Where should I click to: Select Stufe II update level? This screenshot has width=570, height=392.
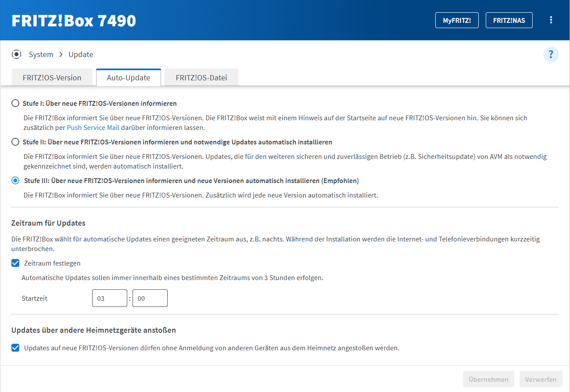click(15, 142)
